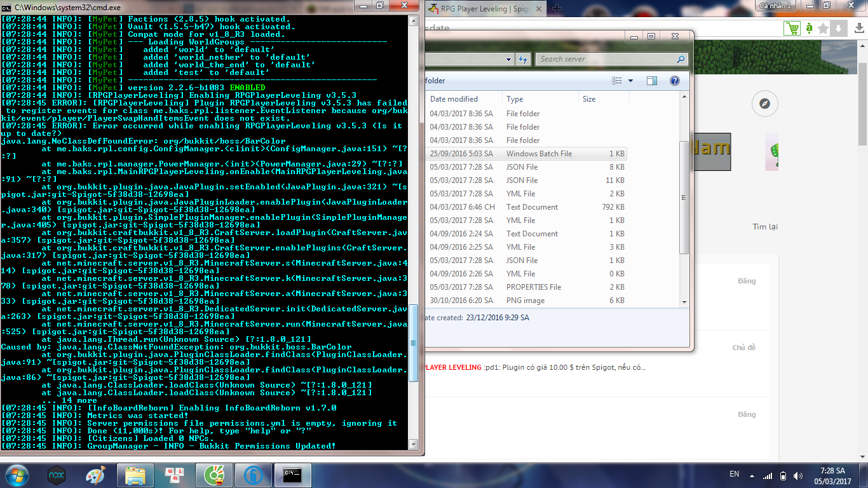The height and width of the screenshot is (488, 868).
Task: Select the 792 KB Text Document row
Action: (x=526, y=207)
